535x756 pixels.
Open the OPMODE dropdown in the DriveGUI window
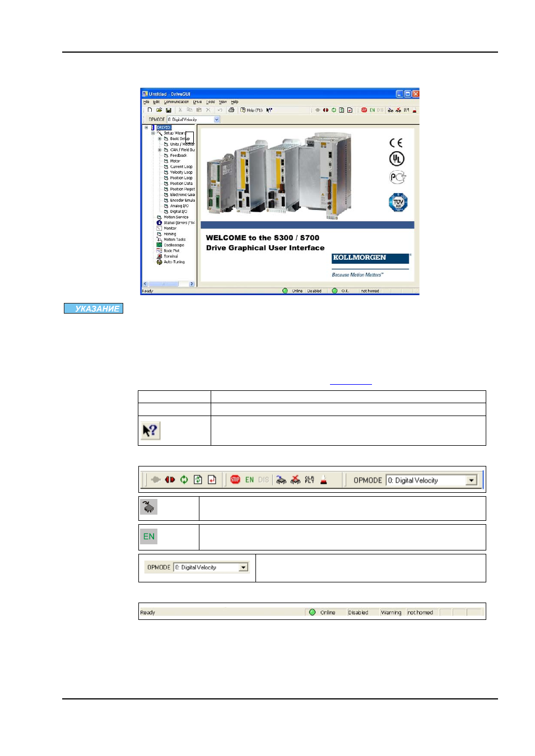(217, 119)
